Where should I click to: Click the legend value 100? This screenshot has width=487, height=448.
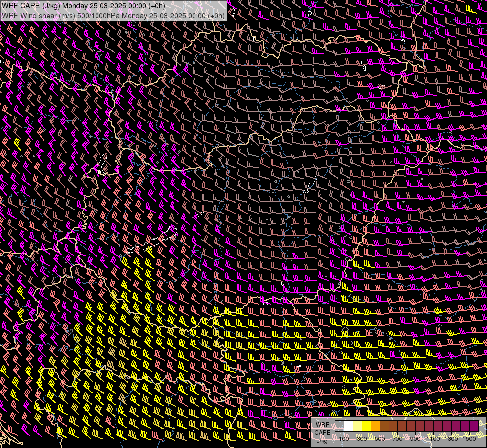[344, 439]
